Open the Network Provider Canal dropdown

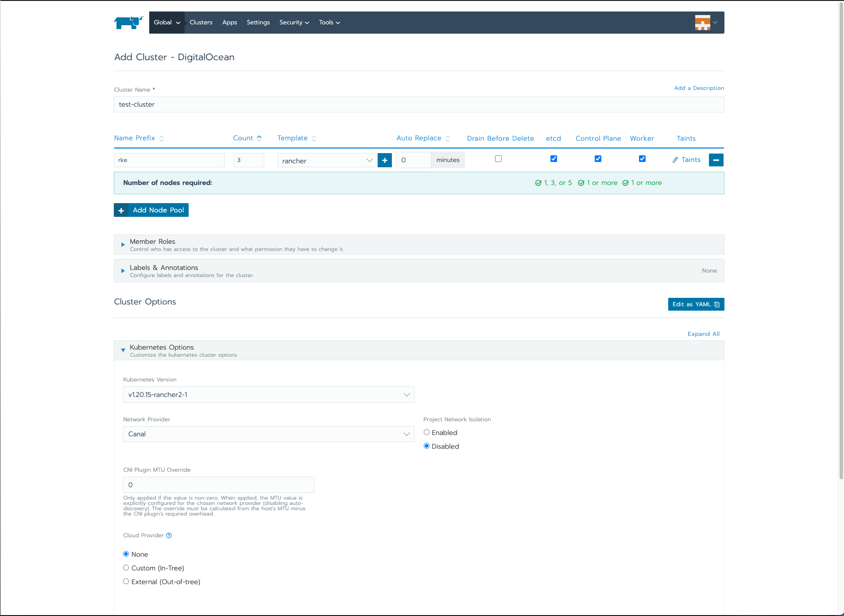point(268,434)
